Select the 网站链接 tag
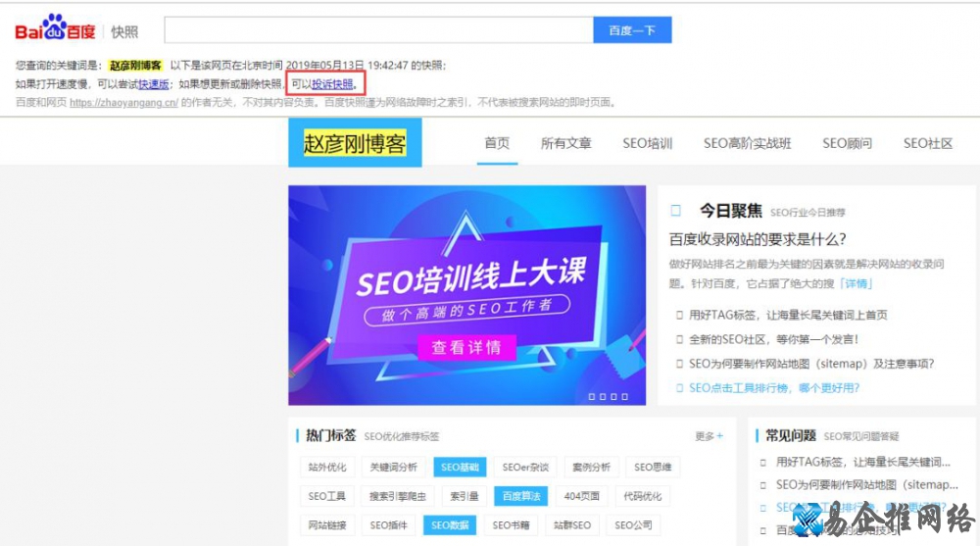Image resolution: width=980 pixels, height=546 pixels. 327,525
